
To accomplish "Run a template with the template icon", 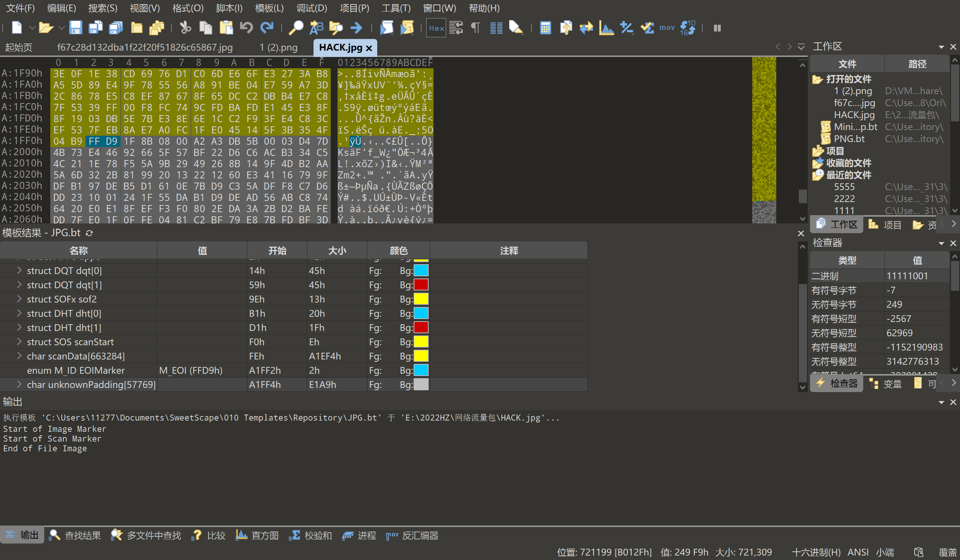I will coord(407,28).
